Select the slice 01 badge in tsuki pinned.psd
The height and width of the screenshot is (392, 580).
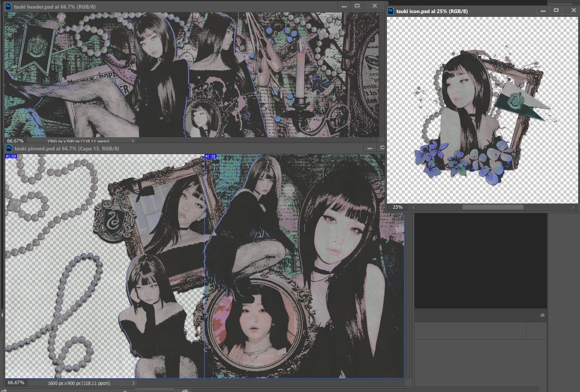point(11,156)
